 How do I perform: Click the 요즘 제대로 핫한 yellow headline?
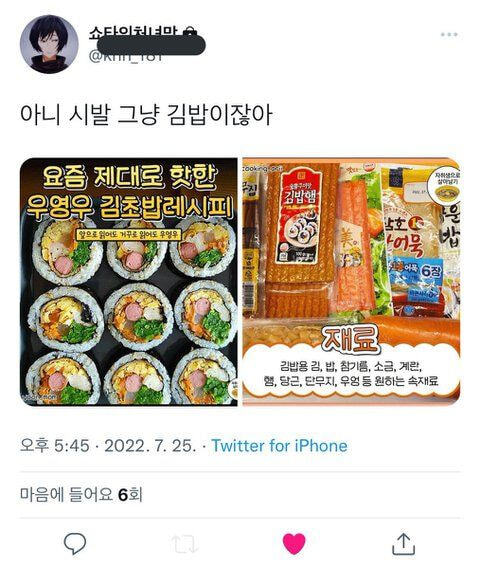129,177
